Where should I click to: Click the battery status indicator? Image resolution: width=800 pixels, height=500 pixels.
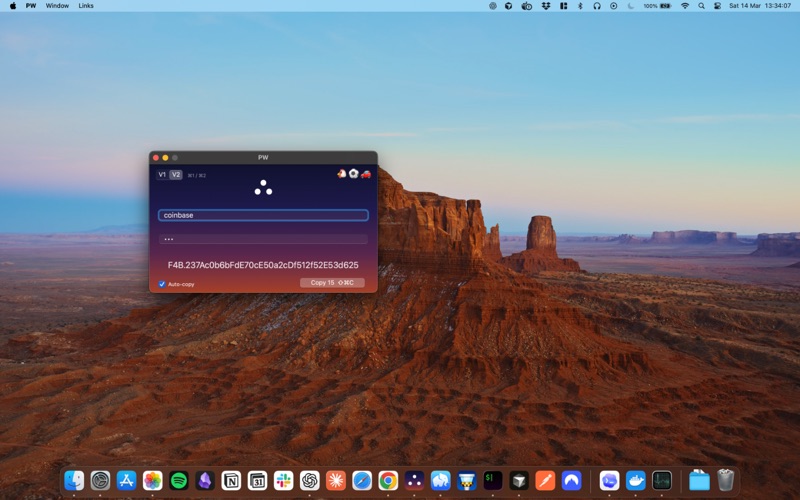[657, 6]
